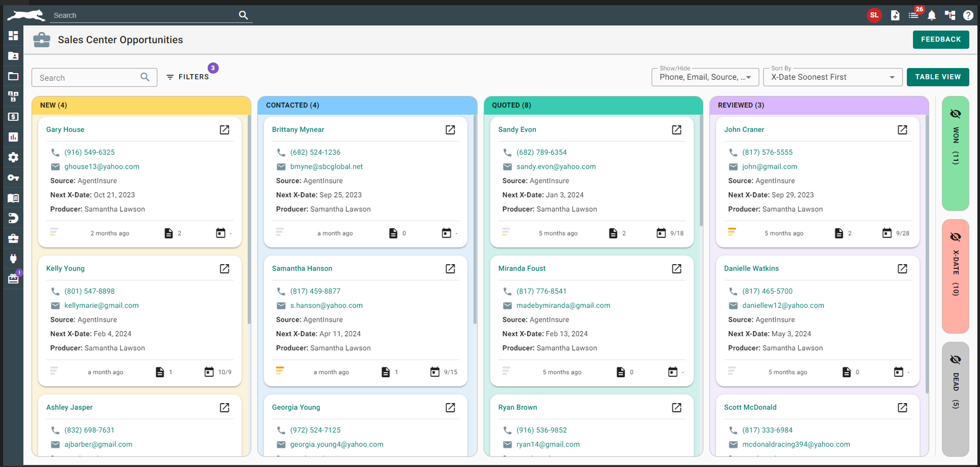Click John Craner's calendar 9/28 icon
Image resolution: width=980 pixels, height=467 pixels.
tap(887, 233)
